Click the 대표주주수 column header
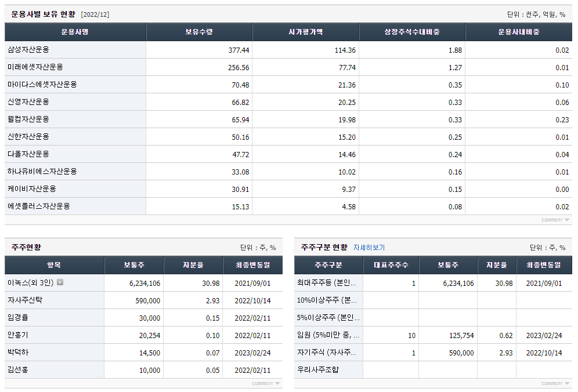This screenshot has width=578, height=392. point(391,265)
